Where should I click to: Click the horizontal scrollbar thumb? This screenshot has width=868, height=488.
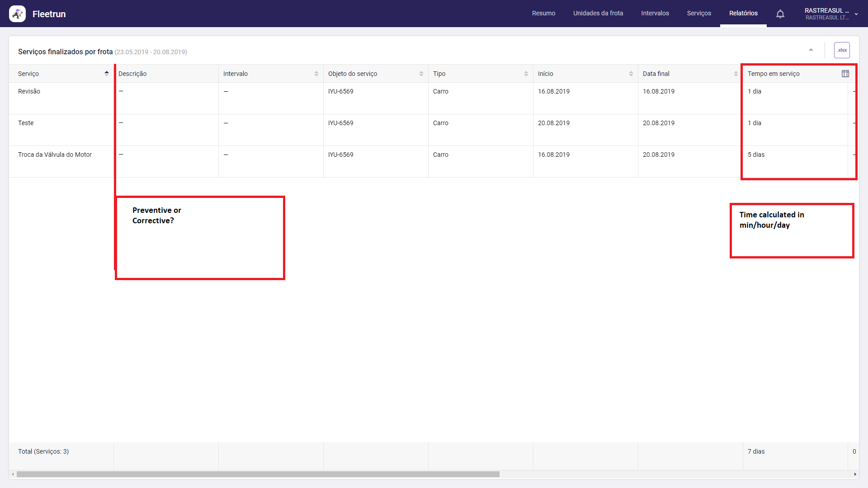(258, 474)
